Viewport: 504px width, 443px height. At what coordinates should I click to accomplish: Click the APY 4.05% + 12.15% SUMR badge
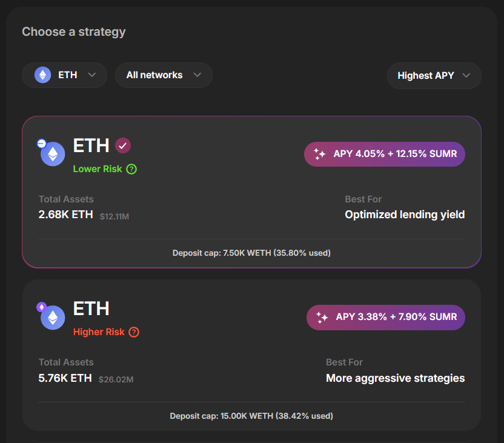385,154
